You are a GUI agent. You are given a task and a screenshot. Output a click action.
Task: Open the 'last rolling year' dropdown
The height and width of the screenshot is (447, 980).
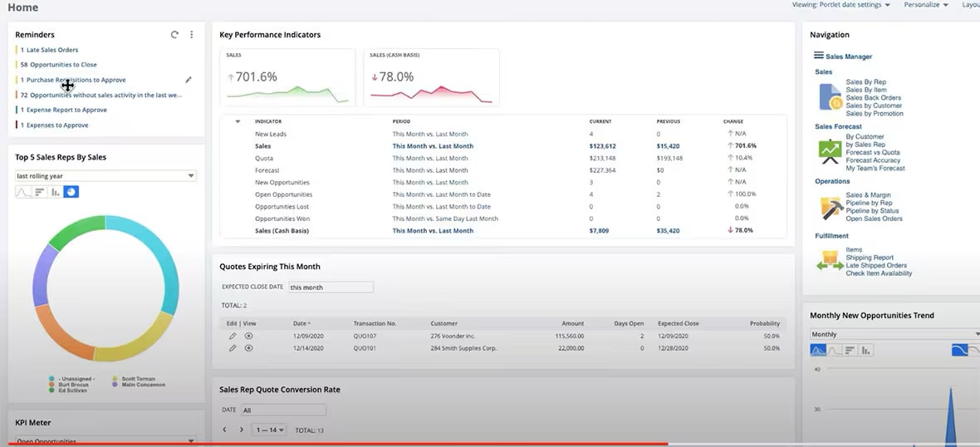105,176
